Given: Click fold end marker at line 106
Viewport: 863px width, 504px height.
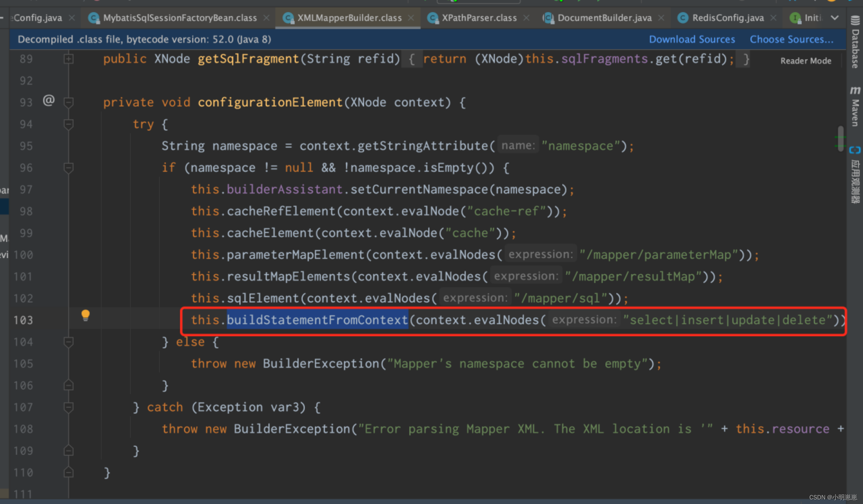Looking at the screenshot, I should coord(69,385).
